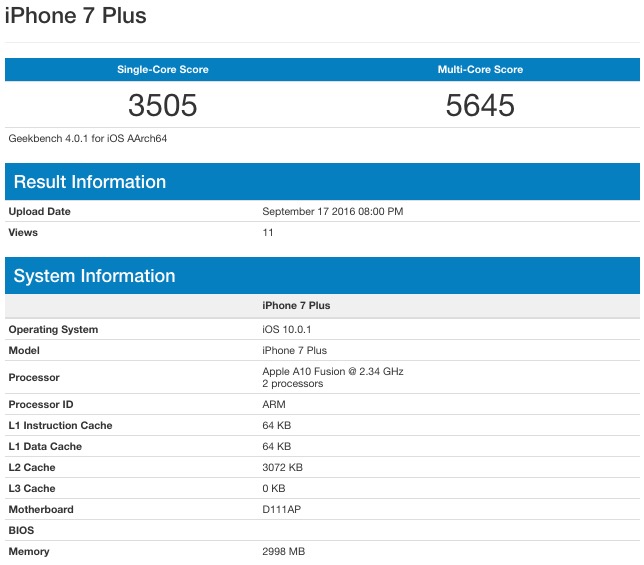The height and width of the screenshot is (565, 644).
Task: Click the single-core score value 3505
Action: point(163,105)
